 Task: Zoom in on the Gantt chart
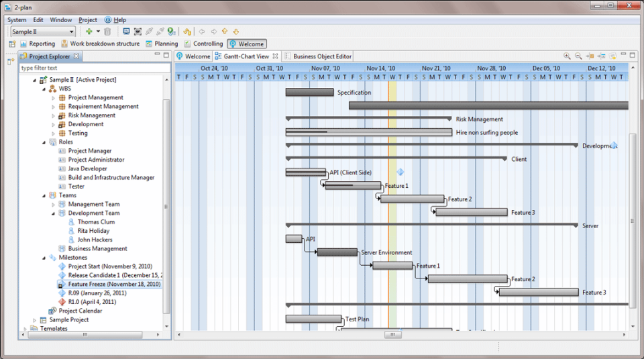567,56
